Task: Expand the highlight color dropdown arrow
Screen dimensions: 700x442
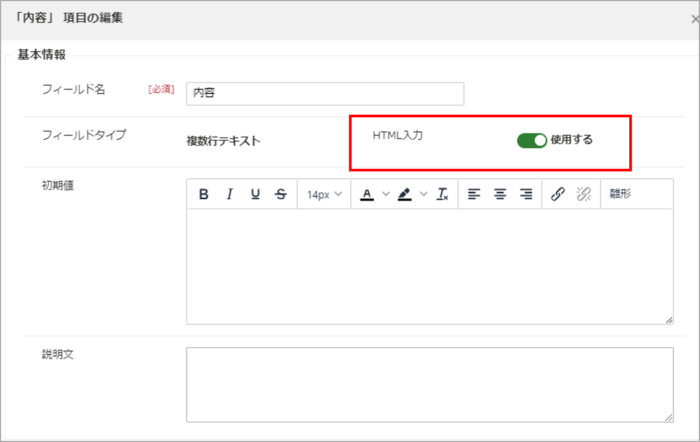Action: (x=424, y=194)
